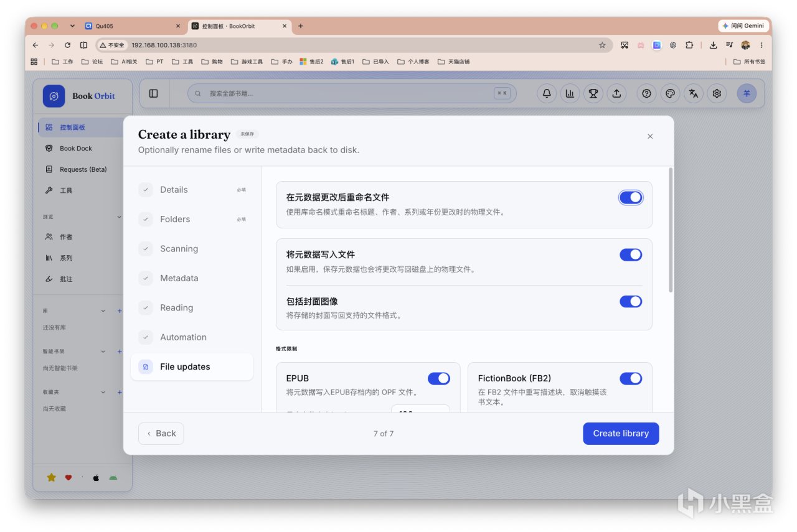This screenshot has height=532, width=797.
Task: Open Chrome tab search dropdown arrow
Action: click(x=72, y=26)
